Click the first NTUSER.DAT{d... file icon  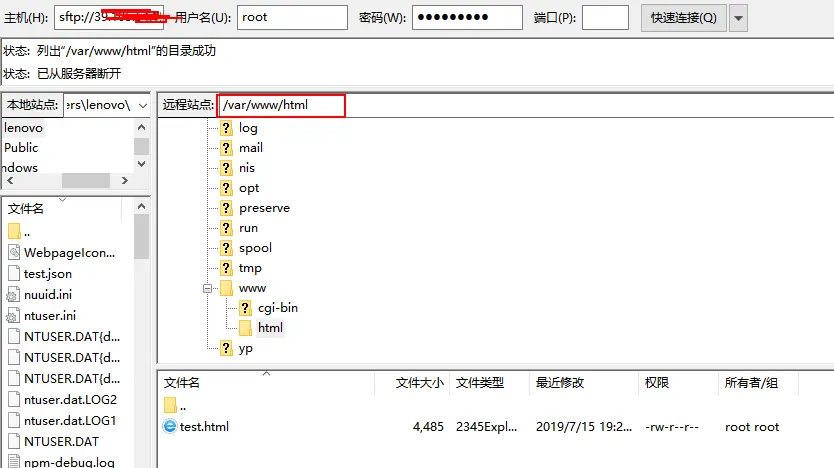pos(14,337)
